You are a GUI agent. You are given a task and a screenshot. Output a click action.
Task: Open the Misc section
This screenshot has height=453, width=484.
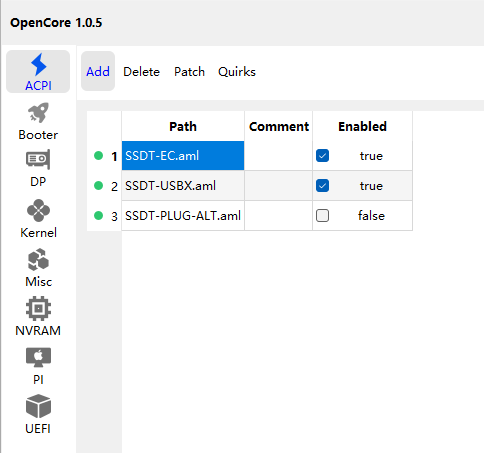[x=38, y=268]
